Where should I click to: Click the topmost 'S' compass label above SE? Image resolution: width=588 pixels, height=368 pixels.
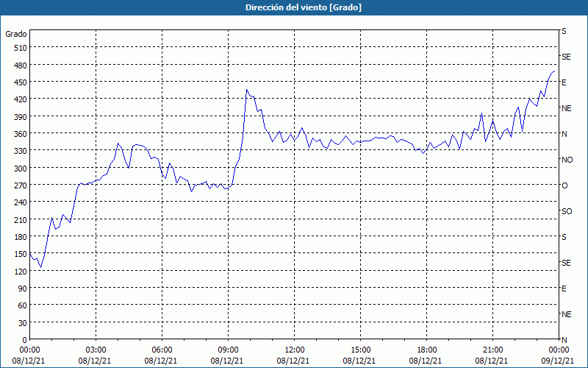tap(564, 31)
